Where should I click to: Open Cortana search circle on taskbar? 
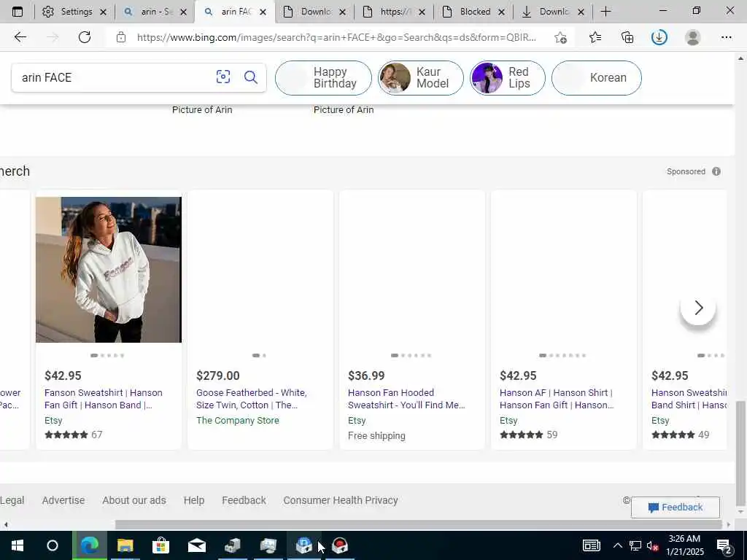[x=53, y=545]
